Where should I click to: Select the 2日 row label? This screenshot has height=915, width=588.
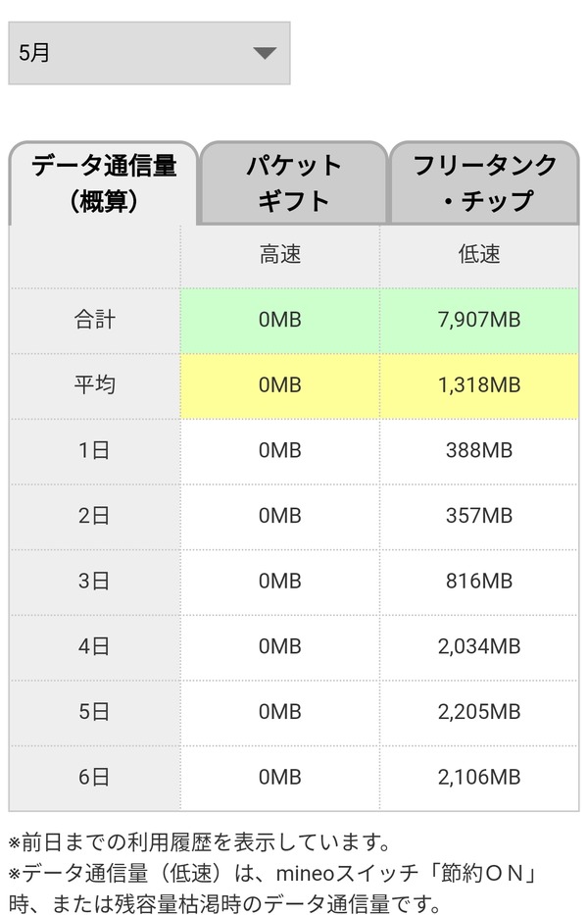pos(94,516)
